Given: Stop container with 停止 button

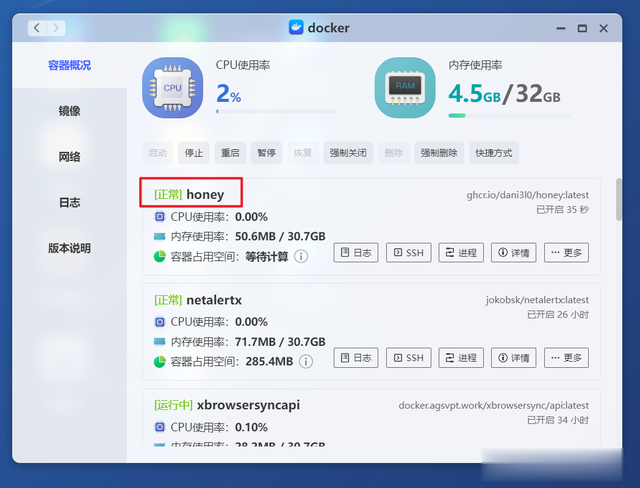Looking at the screenshot, I should click(x=194, y=153).
